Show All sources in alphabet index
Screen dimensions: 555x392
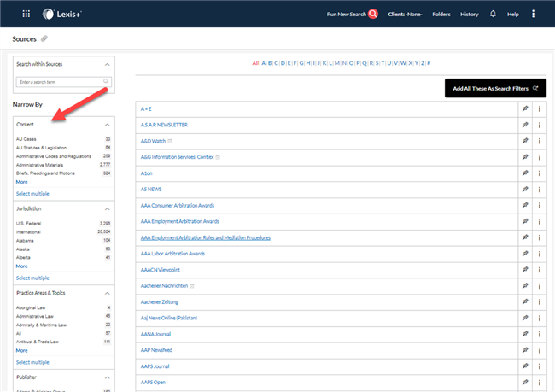tap(254, 63)
